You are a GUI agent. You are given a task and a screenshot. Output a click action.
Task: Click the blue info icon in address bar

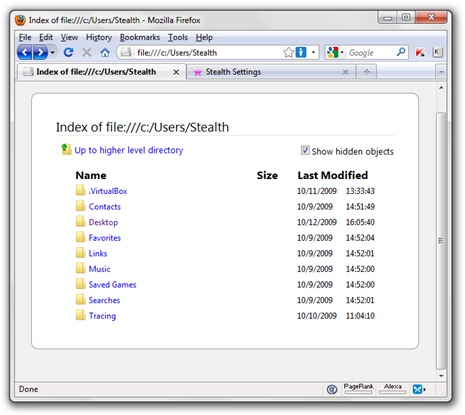tap(301, 52)
